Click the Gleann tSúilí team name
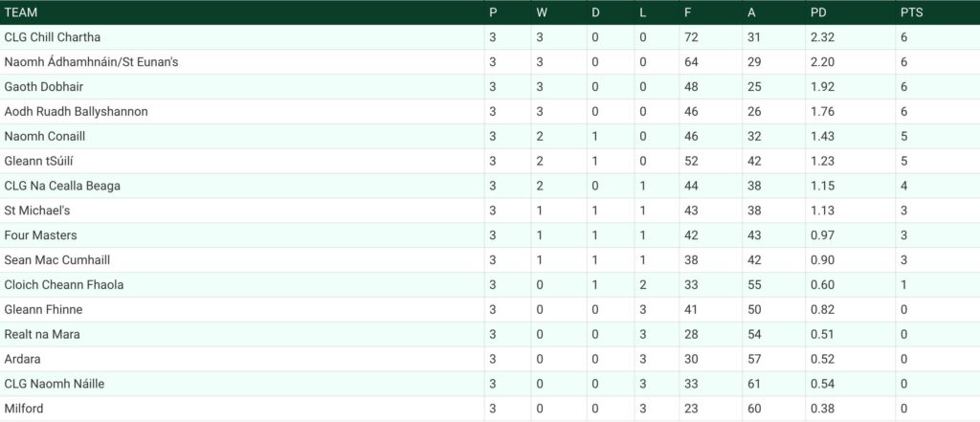 40,162
